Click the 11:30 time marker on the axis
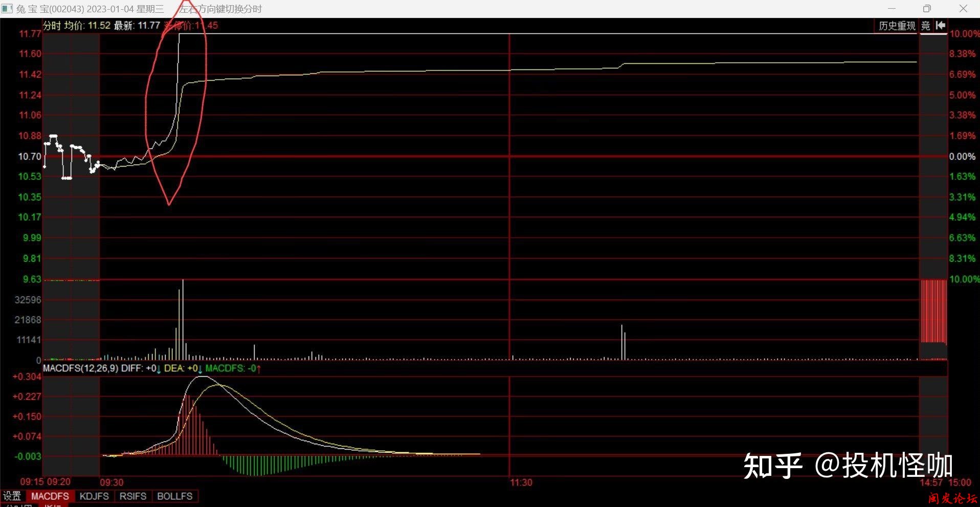Viewport: 980px width, 507px height. (521, 482)
